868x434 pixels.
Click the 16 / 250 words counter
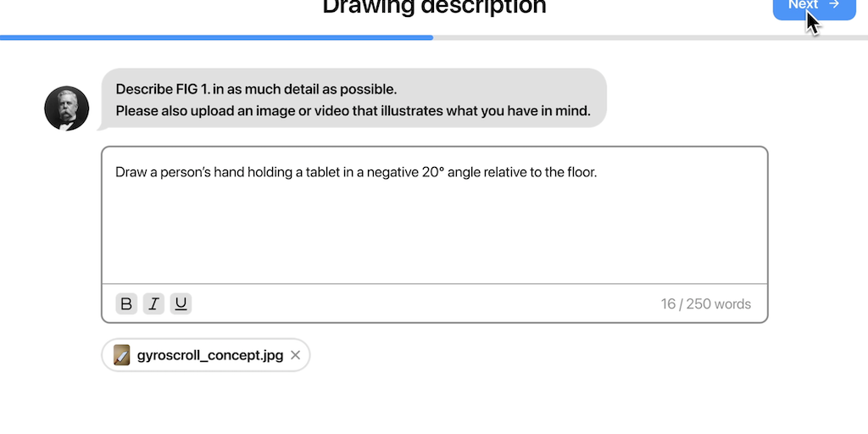(705, 304)
